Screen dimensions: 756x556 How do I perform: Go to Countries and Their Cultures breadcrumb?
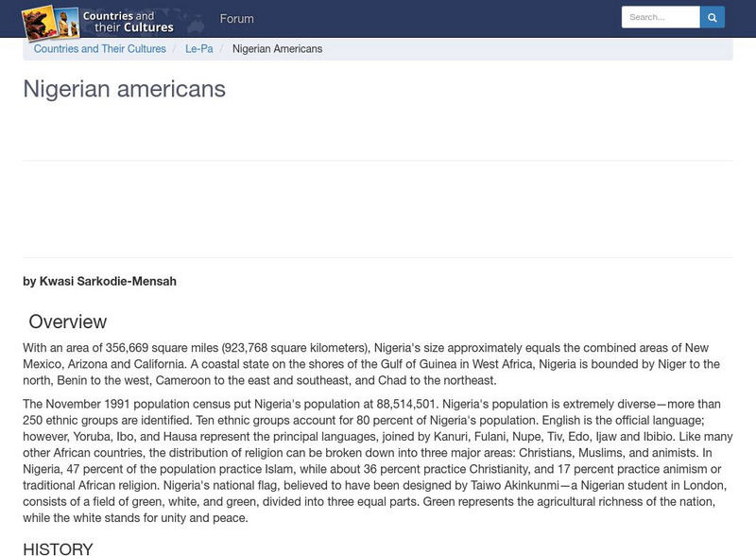pyautogui.click(x=99, y=49)
